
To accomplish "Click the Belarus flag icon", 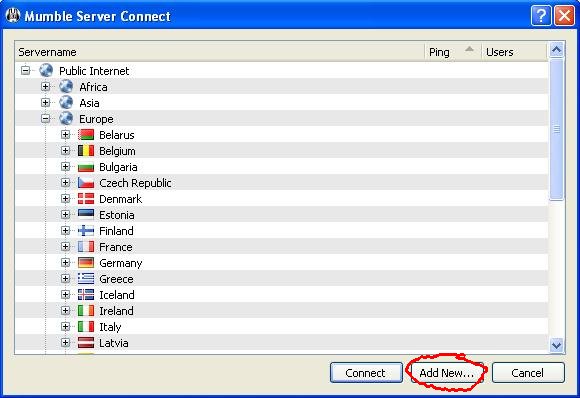I will click(86, 135).
